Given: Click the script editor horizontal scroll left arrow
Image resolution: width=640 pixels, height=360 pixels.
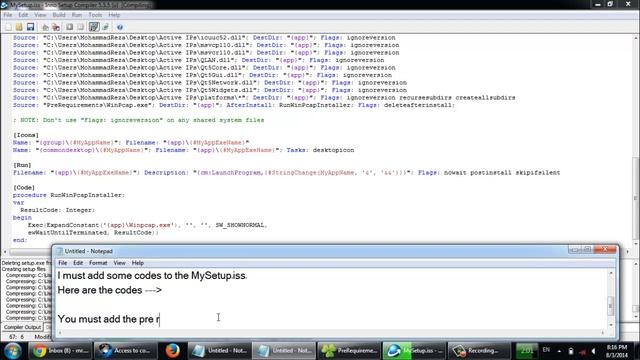Looking at the screenshot, I should point(5,252).
